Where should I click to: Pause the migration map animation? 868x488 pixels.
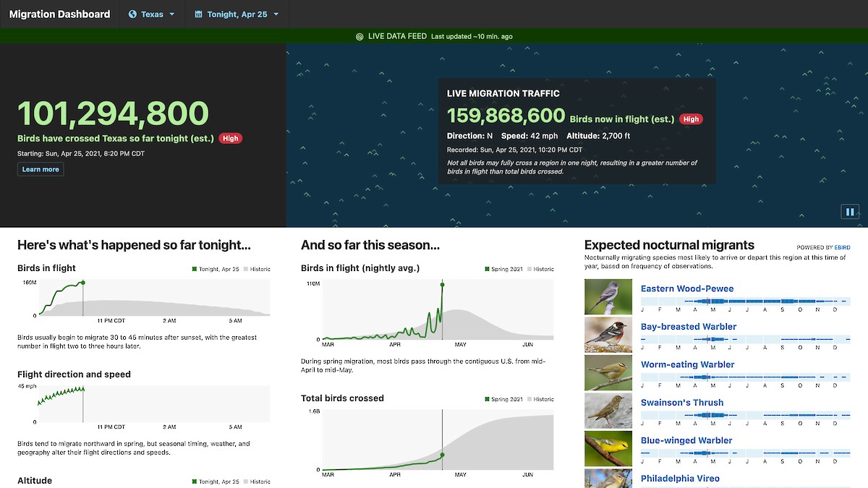point(849,212)
